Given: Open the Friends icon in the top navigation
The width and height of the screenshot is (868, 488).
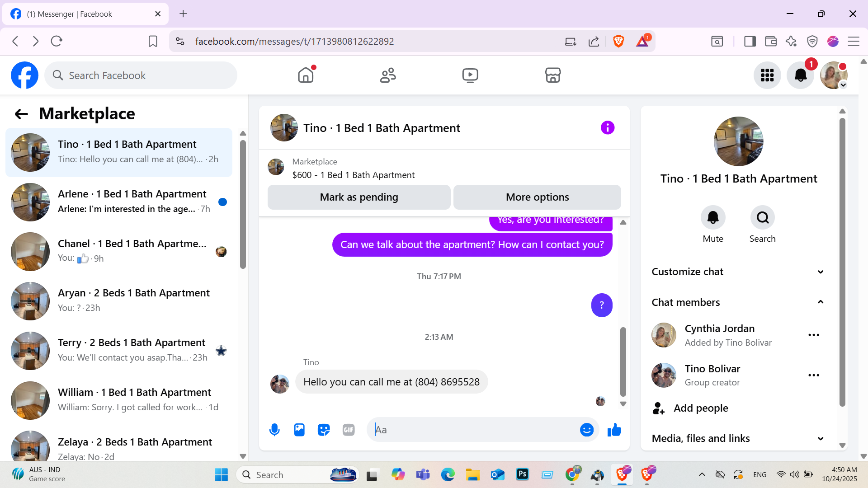Looking at the screenshot, I should pos(388,75).
